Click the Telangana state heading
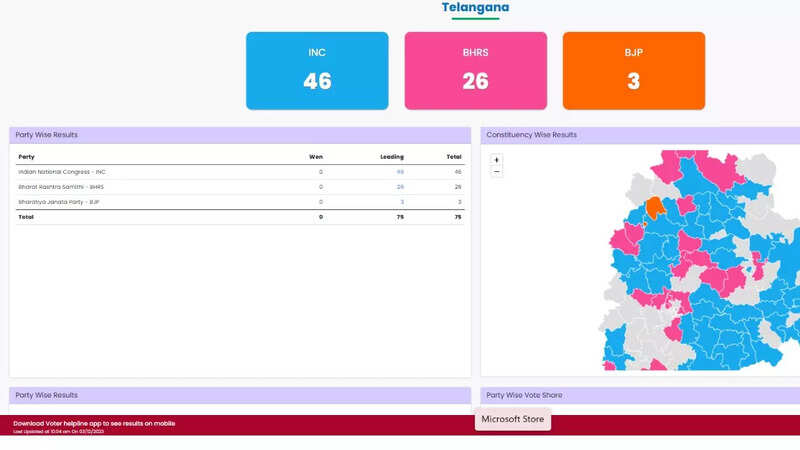The height and width of the screenshot is (450, 800). pos(475,8)
